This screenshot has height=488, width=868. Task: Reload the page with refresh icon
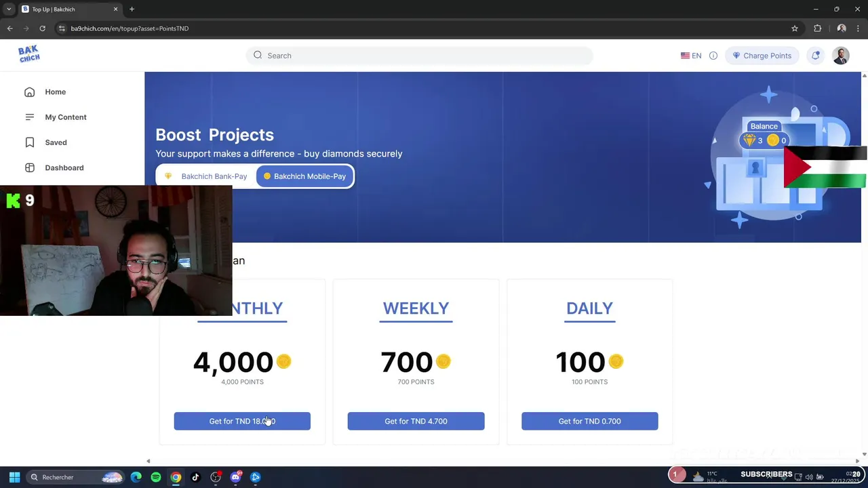pyautogui.click(x=42, y=28)
